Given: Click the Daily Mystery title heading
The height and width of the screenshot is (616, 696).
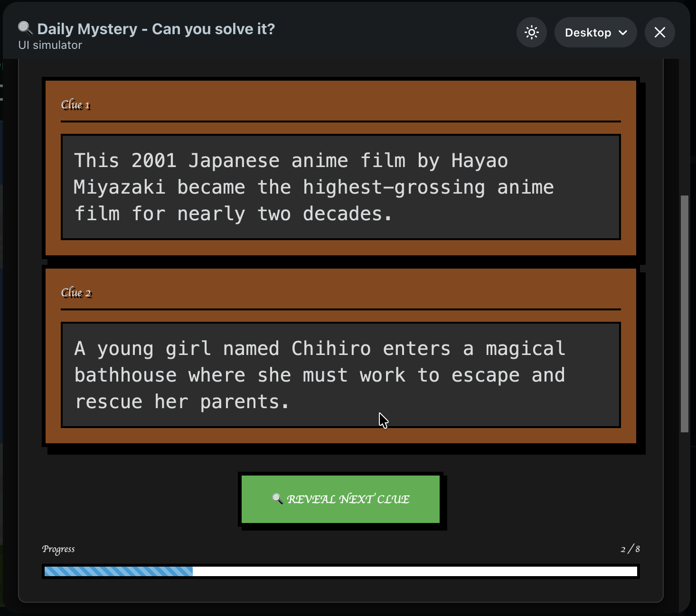Looking at the screenshot, I should [x=156, y=29].
